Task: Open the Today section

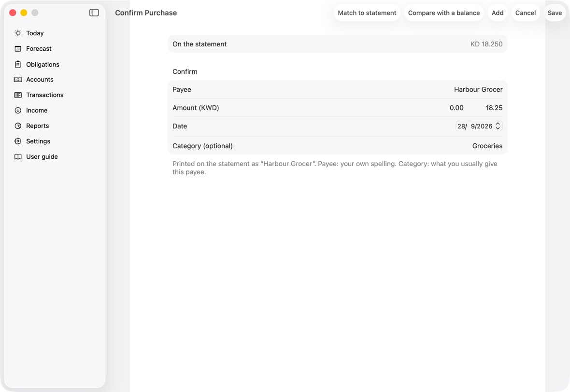Action: (35, 33)
